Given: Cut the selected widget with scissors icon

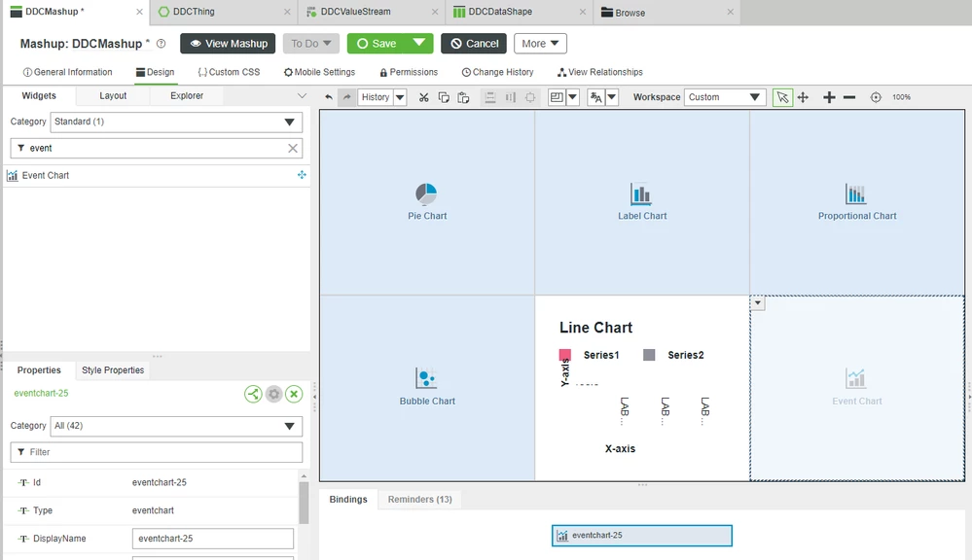Looking at the screenshot, I should click(424, 97).
